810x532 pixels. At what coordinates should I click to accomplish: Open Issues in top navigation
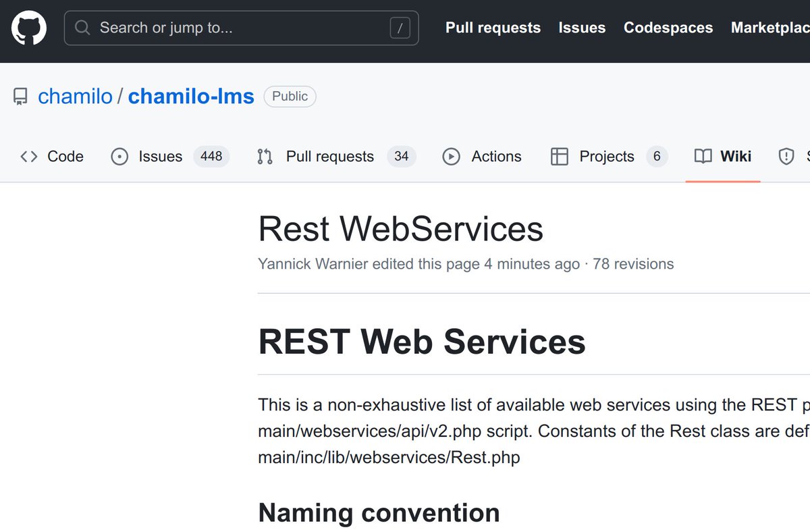(582, 28)
